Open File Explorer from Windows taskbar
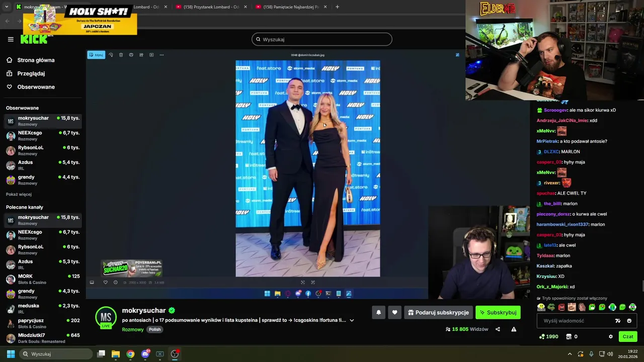The image size is (644, 362). pos(116,354)
